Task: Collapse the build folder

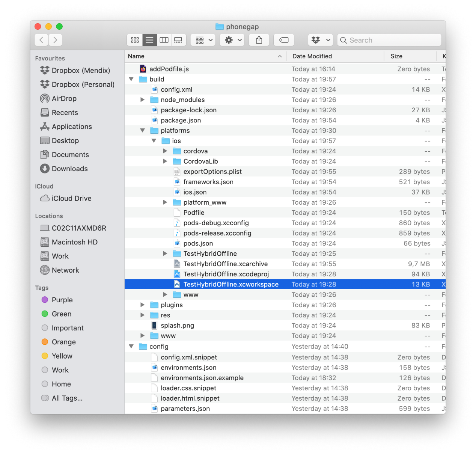Action: [131, 79]
